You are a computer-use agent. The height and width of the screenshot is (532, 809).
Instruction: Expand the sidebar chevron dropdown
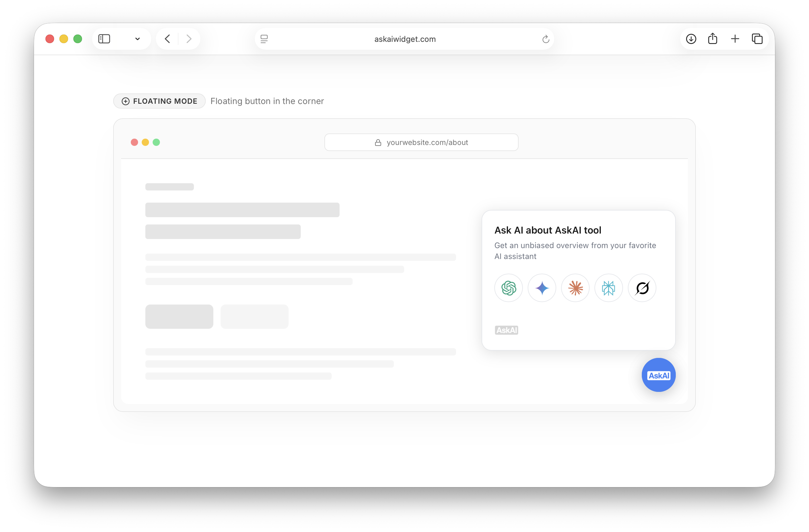click(x=137, y=39)
